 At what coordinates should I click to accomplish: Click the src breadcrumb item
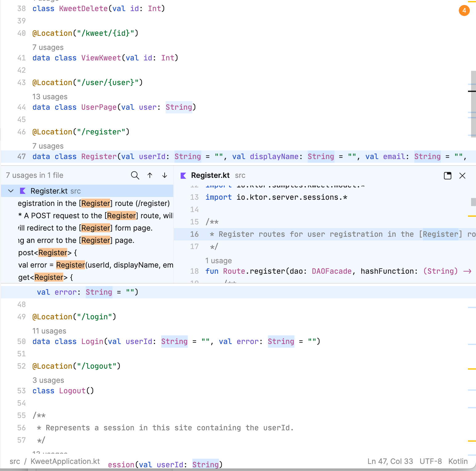[15, 461]
